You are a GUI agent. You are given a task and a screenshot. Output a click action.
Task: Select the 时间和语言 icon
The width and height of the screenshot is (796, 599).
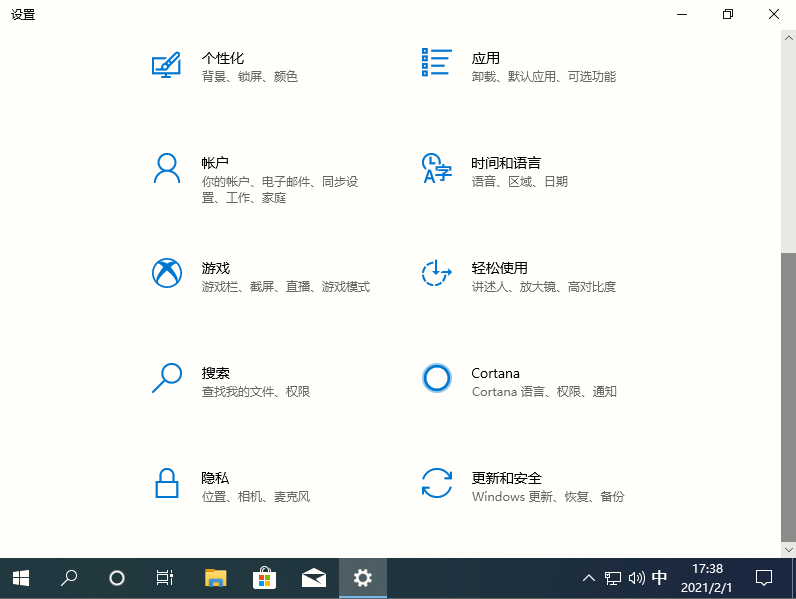437,168
